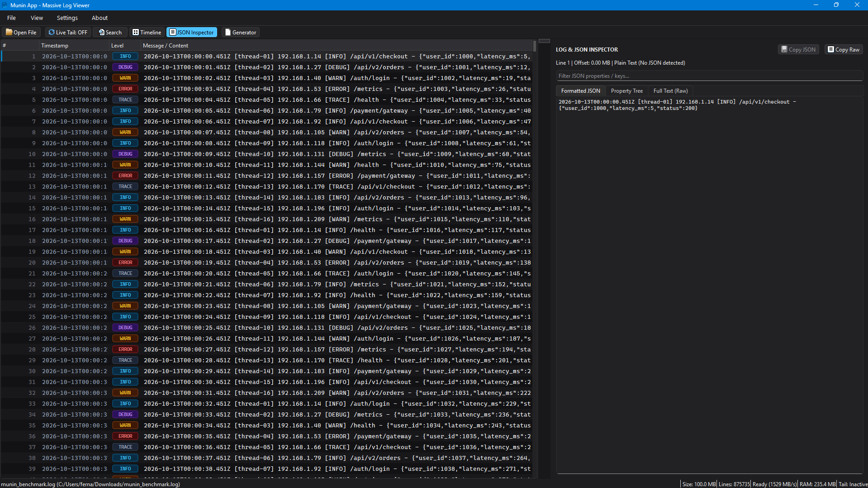The height and width of the screenshot is (488, 868).
Task: Click the Copy Raw button
Action: pos(844,49)
